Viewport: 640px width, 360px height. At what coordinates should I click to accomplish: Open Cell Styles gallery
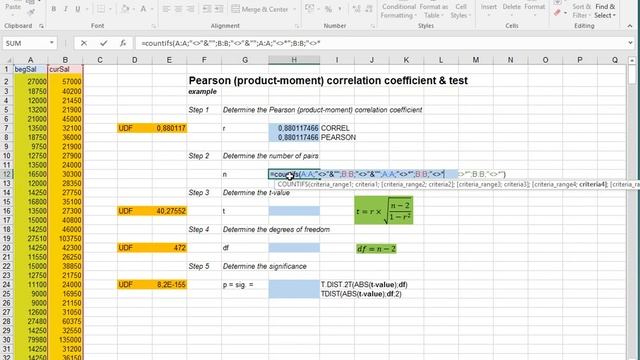[461, 11]
